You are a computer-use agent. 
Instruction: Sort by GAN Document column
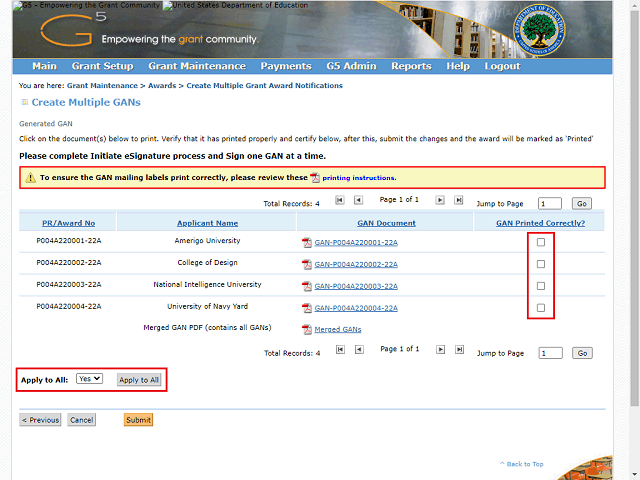386,223
